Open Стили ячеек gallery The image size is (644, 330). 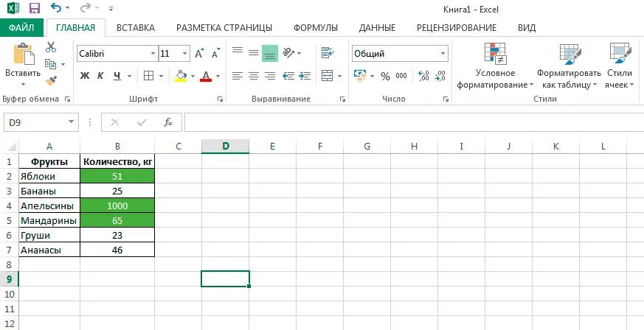coord(620,66)
